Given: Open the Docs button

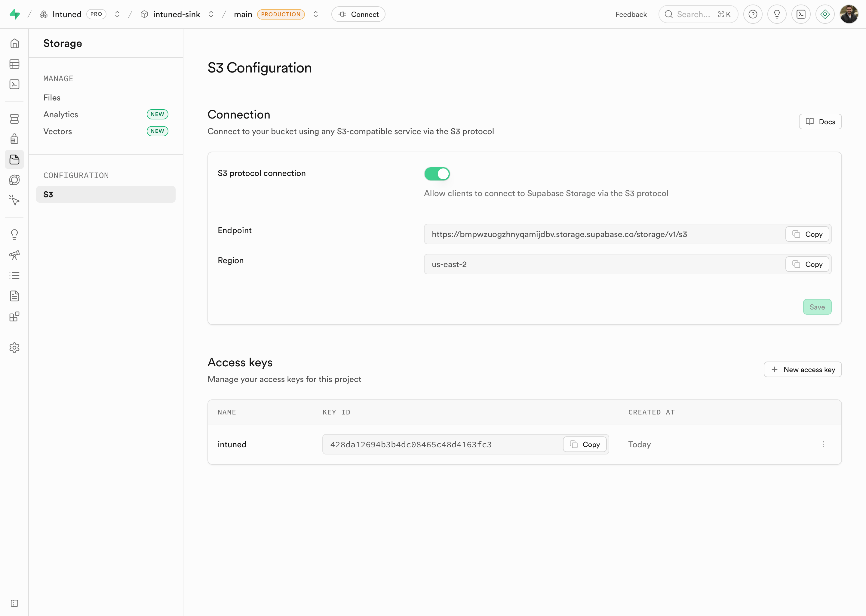Looking at the screenshot, I should point(820,122).
